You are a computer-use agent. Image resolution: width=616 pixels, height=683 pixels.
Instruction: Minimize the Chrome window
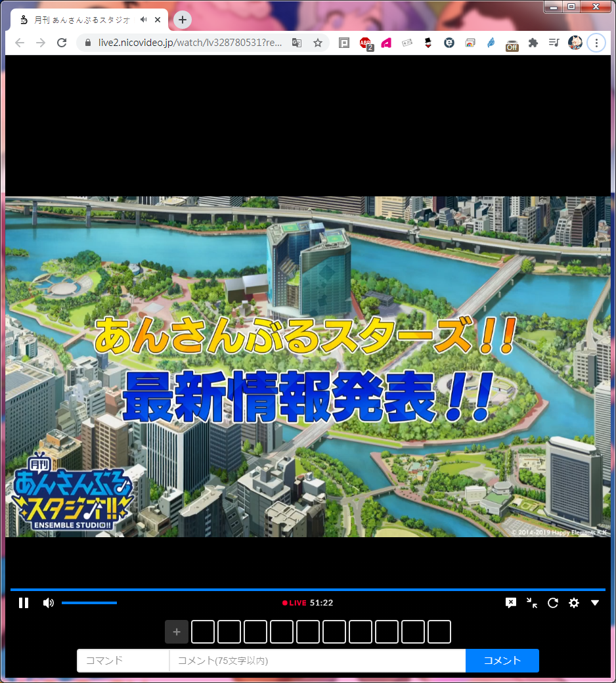(x=554, y=7)
